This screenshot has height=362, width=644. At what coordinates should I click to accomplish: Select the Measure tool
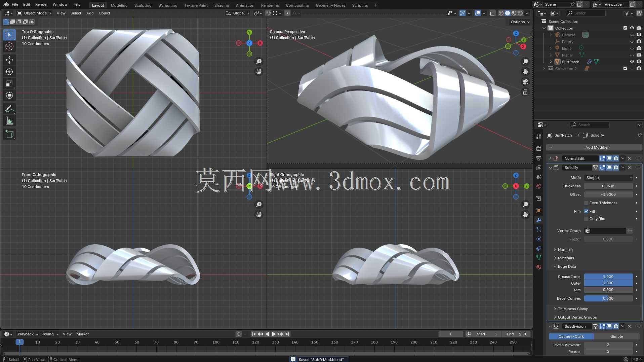click(9, 121)
